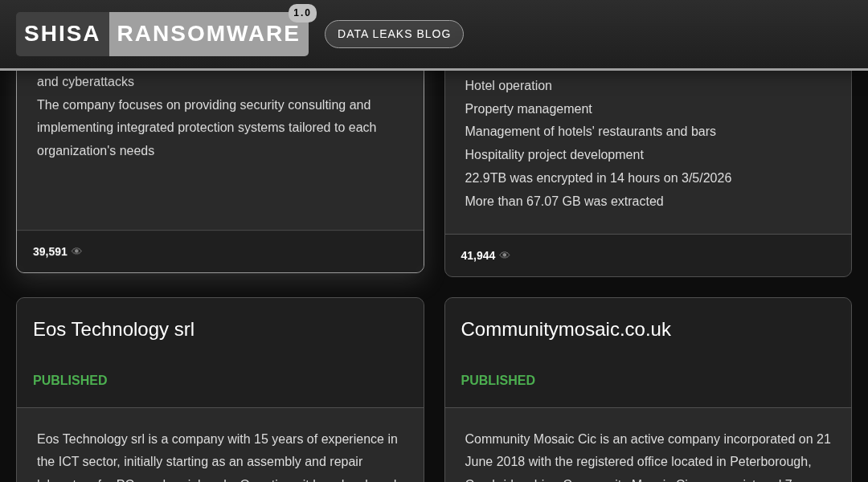Click 'the ICT sector, initially starting' line
Screen dimensions: 868x482
(x=200, y=462)
